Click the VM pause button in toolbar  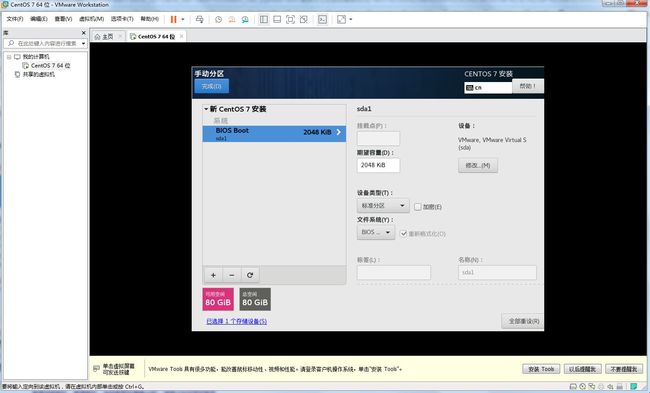tap(173, 19)
